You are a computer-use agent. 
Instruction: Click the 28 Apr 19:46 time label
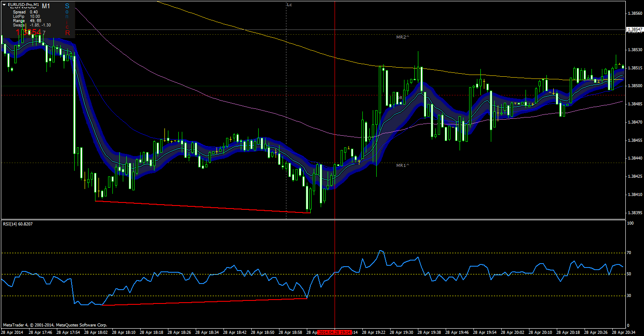[457, 333]
